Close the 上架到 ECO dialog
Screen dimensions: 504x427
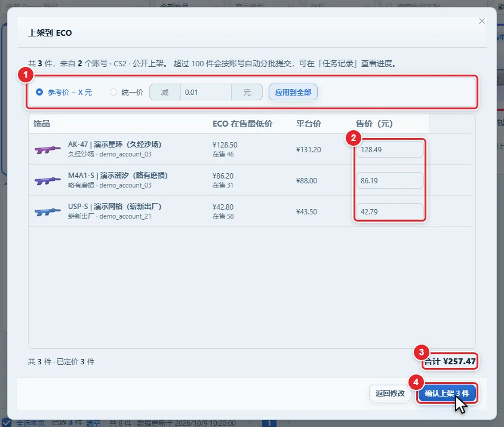481,21
